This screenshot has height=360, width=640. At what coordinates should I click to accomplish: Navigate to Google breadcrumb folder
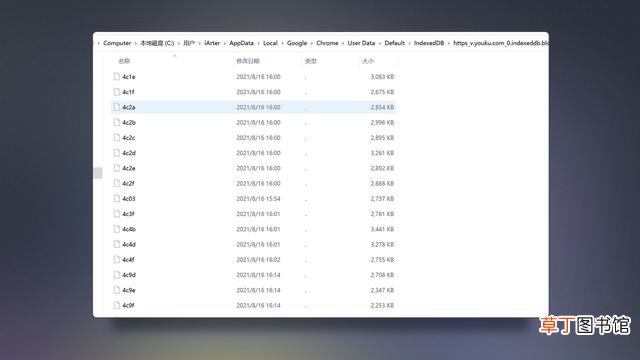(297, 43)
